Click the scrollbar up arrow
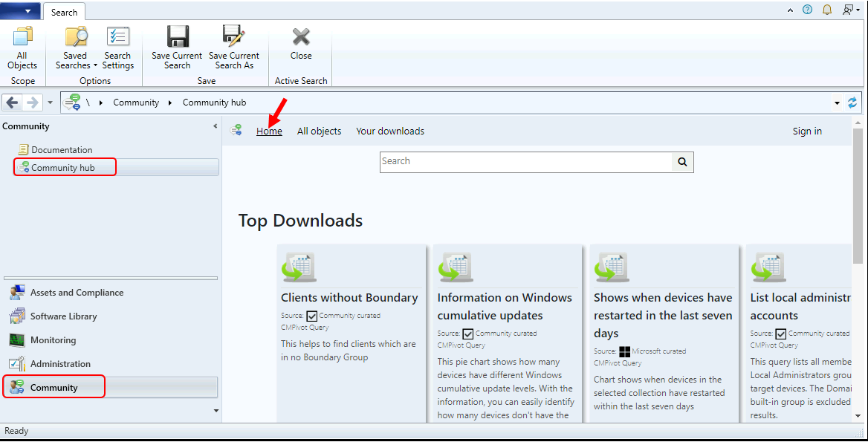 (x=858, y=123)
